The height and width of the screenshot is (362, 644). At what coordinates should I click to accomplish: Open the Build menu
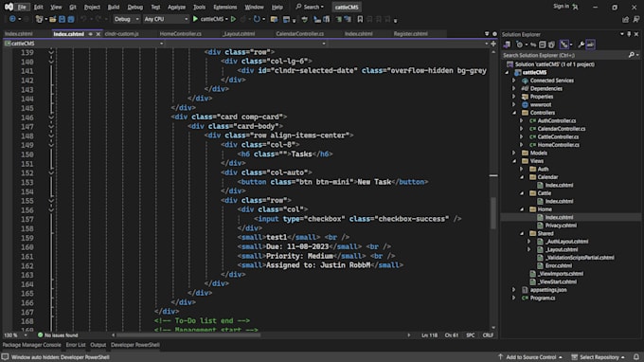(114, 7)
